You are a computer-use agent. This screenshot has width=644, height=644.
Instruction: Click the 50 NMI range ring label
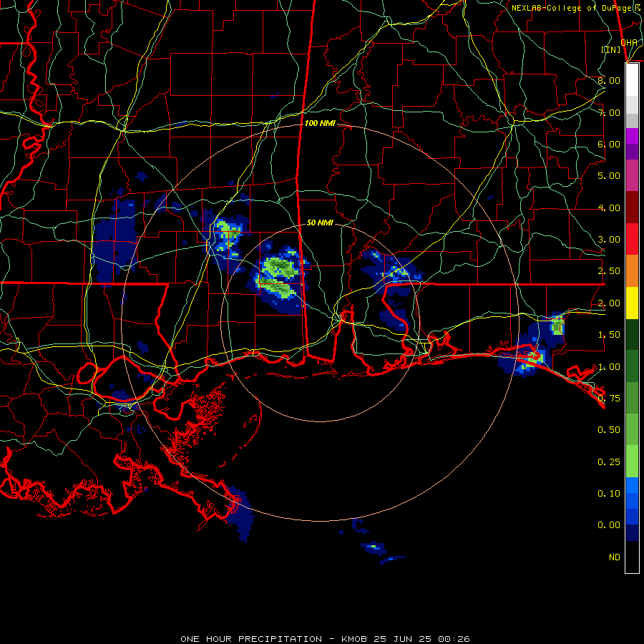[x=320, y=223]
